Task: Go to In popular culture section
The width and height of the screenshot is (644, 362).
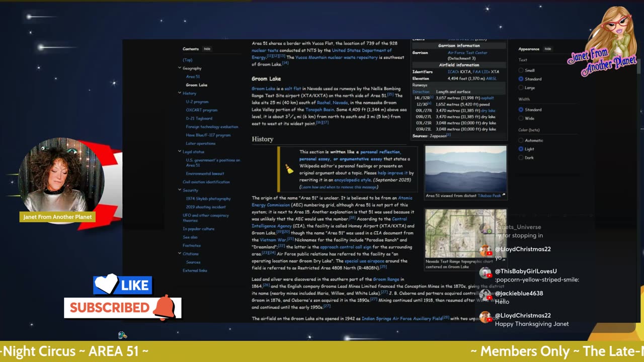Action: coord(199,229)
